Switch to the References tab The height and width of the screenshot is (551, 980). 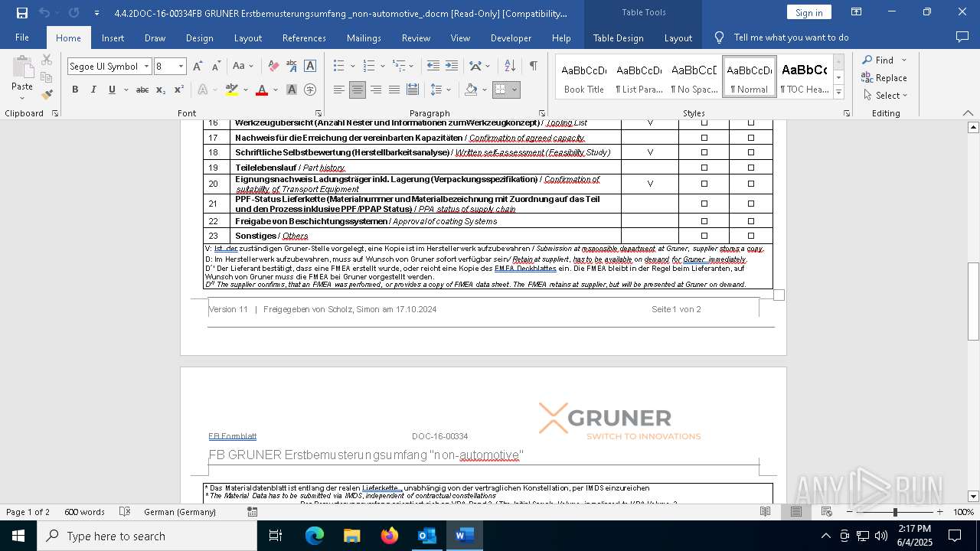(304, 37)
